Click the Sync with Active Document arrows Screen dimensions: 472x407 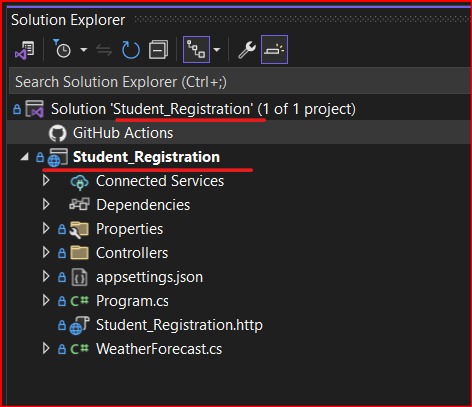coord(104,50)
